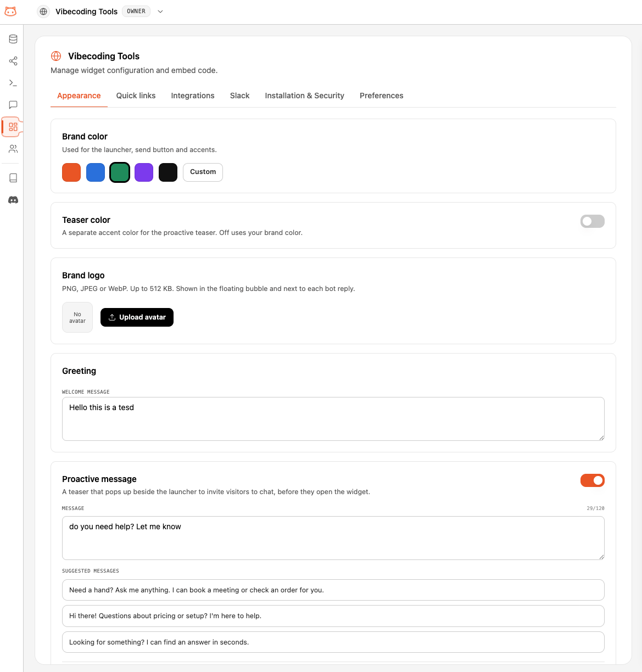Image resolution: width=642 pixels, height=672 pixels.
Task: Choose the black brand color swatch
Action: click(168, 172)
